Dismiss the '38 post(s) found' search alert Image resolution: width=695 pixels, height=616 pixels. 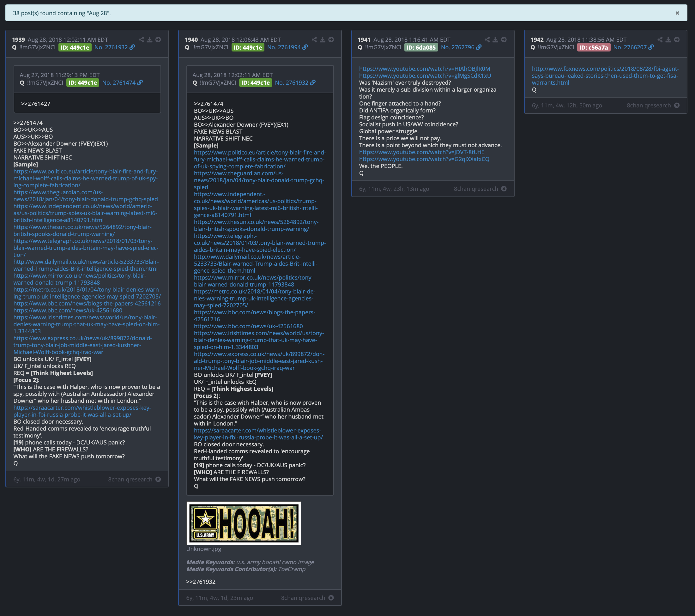(x=677, y=13)
